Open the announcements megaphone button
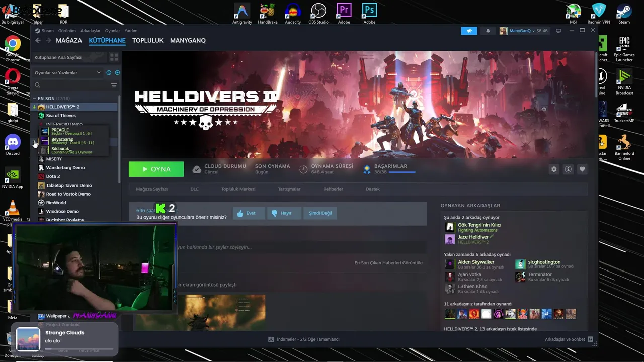644x362 pixels. coord(469,31)
